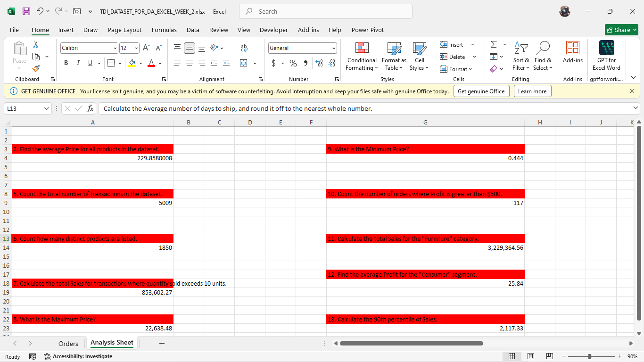Apply the yellow fill color

coord(132,63)
